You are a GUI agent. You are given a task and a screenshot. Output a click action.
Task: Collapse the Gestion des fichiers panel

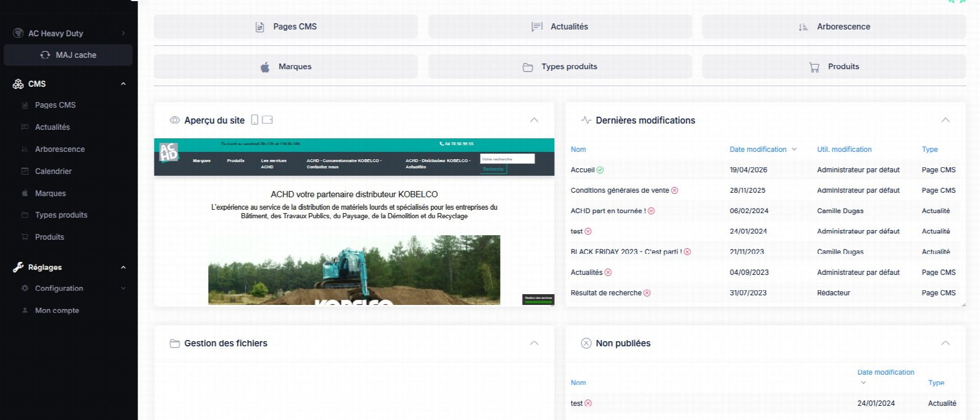(x=534, y=343)
